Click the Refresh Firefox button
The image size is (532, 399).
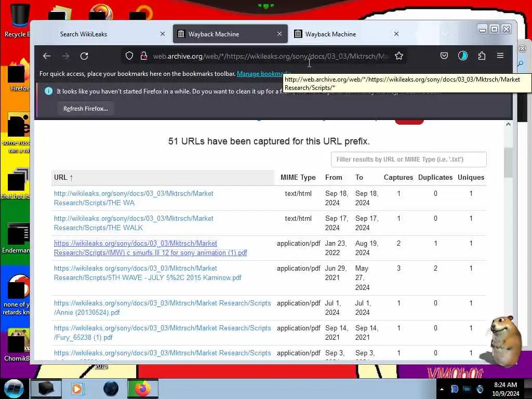pyautogui.click(x=86, y=109)
